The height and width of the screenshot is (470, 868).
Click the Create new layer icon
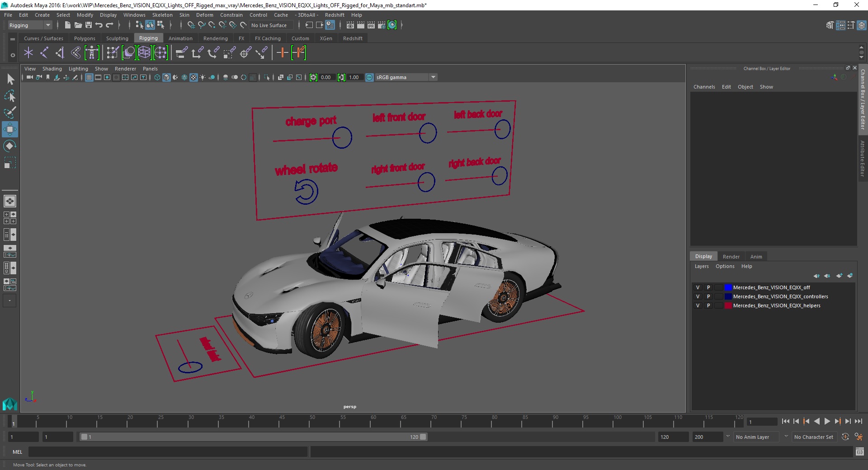[x=839, y=276]
